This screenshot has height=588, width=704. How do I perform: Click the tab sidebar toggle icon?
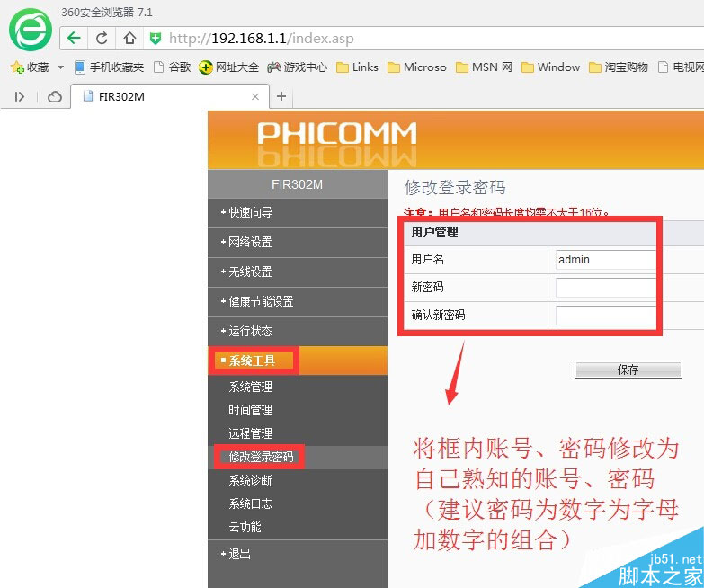click(x=19, y=96)
